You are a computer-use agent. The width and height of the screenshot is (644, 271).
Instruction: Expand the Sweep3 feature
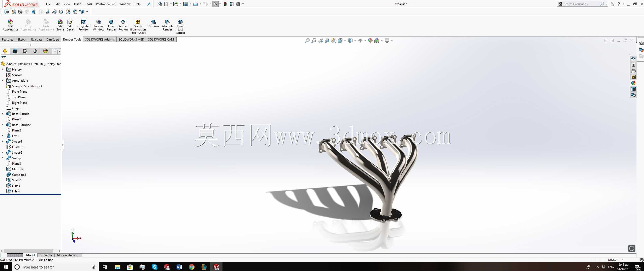click(x=3, y=158)
